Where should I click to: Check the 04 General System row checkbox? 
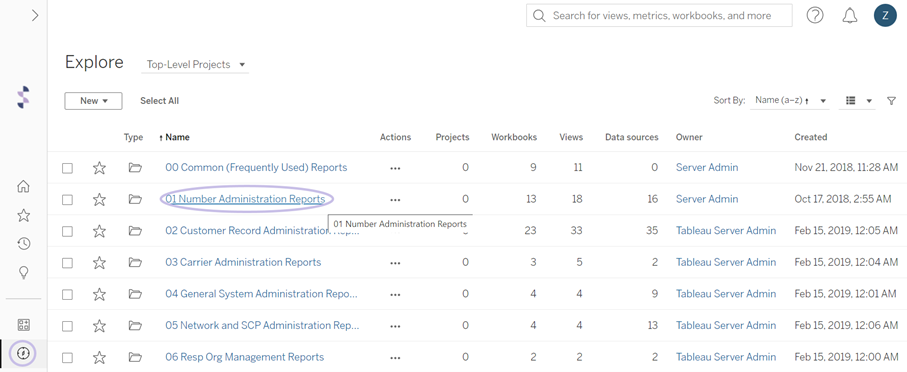[x=68, y=294]
